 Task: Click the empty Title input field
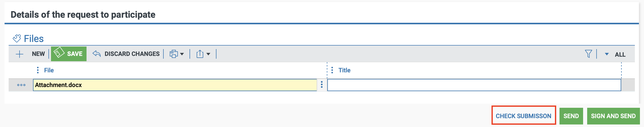pyautogui.click(x=474, y=85)
